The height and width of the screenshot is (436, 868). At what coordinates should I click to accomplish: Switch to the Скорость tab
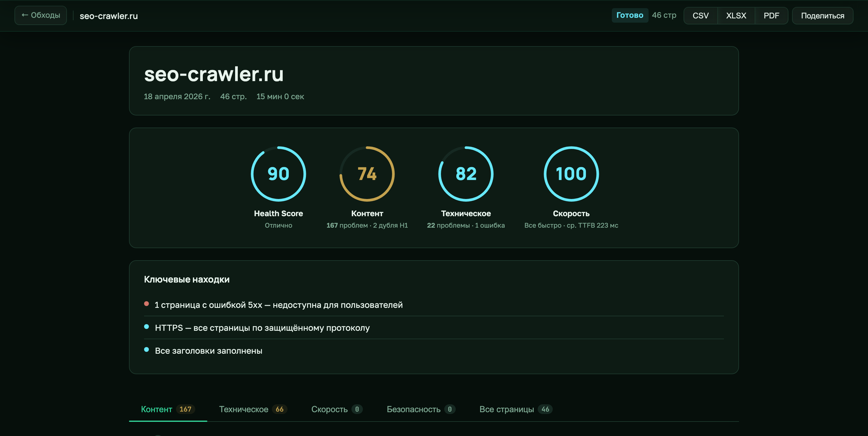click(337, 409)
